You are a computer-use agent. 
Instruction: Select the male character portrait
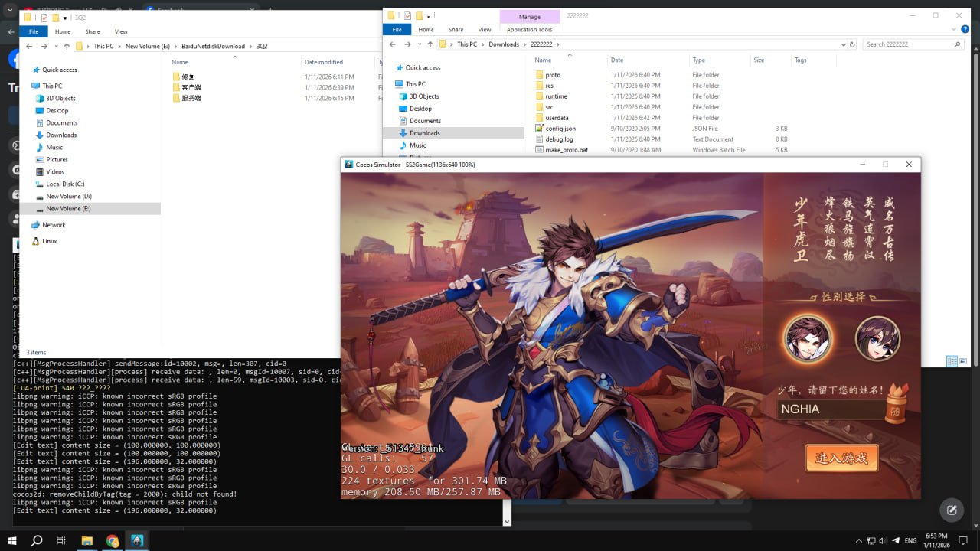807,338
